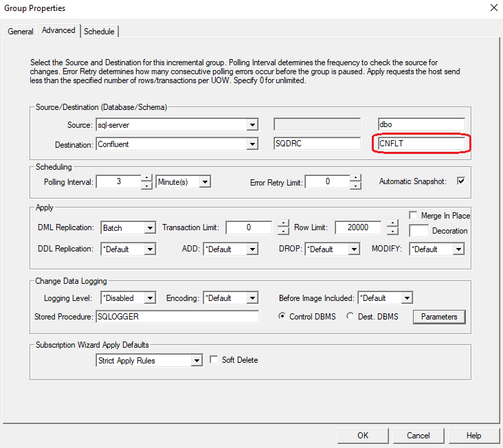The height and width of the screenshot is (448, 503).
Task: Select the Dest. DBMS radio button
Action: [x=350, y=317]
